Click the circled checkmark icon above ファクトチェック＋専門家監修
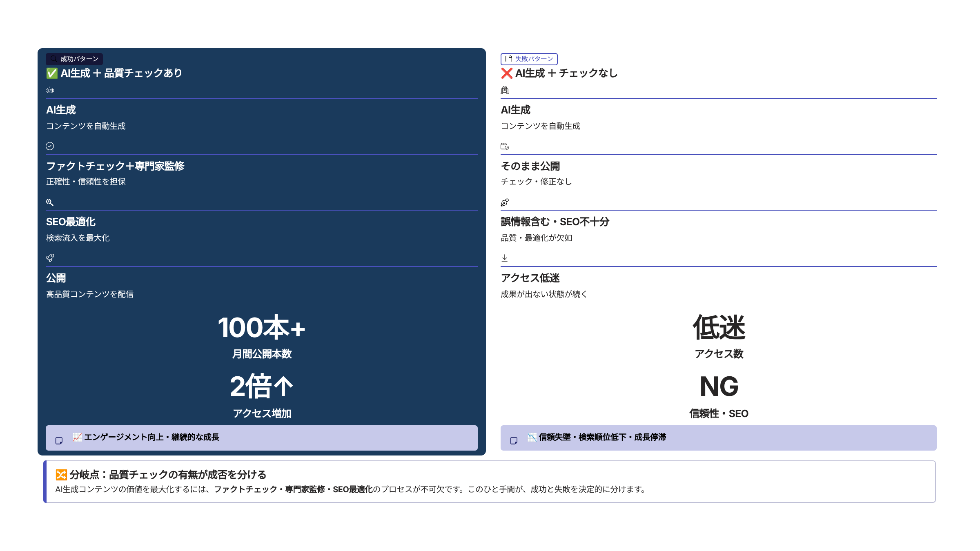This screenshot has width=980, height=551. coord(50,146)
